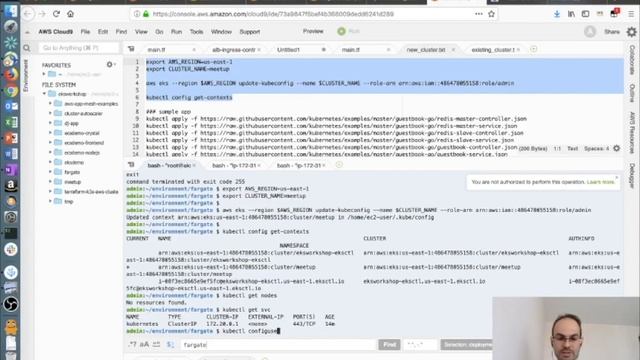The image size is (640, 360).
Task: Open the Learn more link in notification
Action: 600,182
